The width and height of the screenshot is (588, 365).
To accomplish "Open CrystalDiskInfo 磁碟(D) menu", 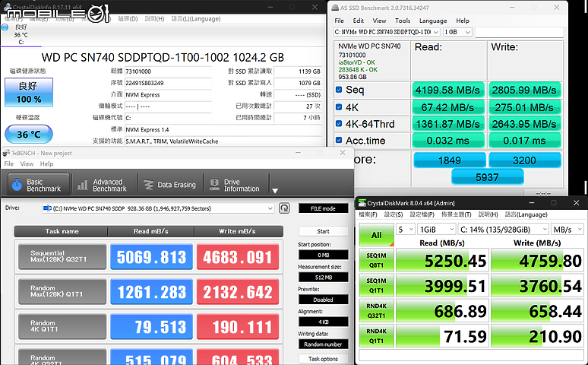I will pyautogui.click(x=128, y=19).
